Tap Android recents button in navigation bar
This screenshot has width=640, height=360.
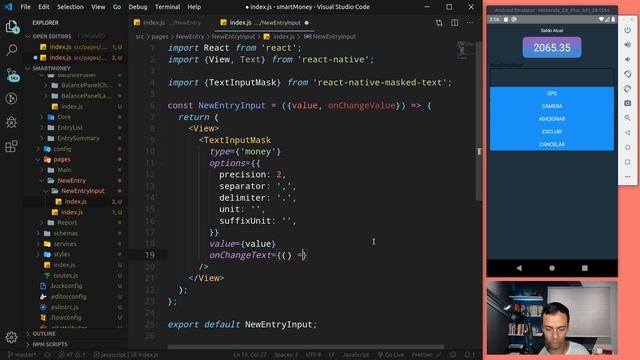(x=584, y=268)
